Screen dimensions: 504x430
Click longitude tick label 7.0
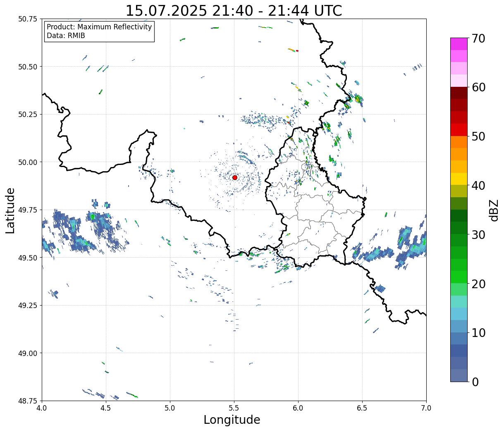pyautogui.click(x=426, y=408)
